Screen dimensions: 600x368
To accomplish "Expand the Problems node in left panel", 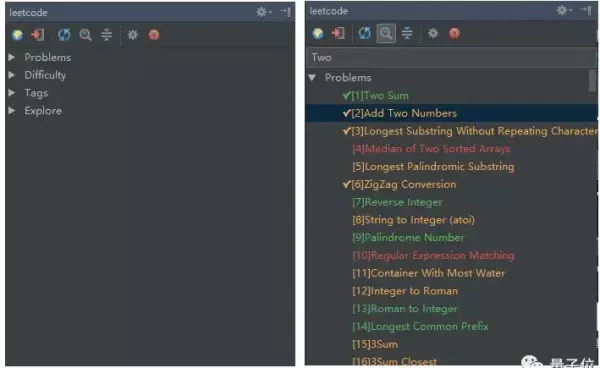I will [x=12, y=57].
